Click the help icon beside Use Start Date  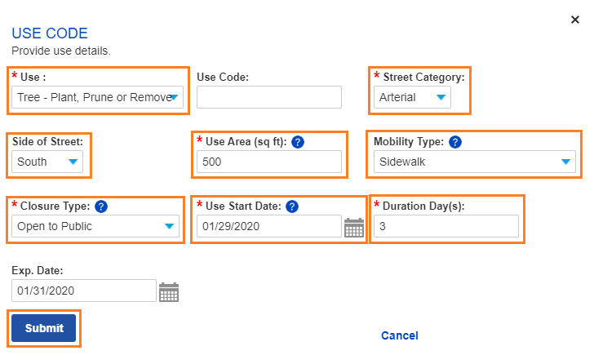coord(292,206)
